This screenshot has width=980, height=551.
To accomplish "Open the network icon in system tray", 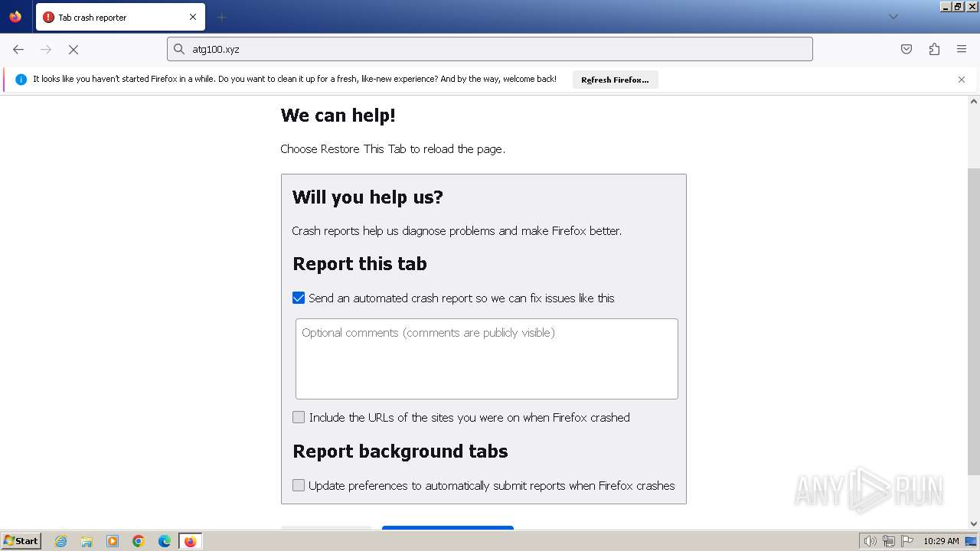I will click(x=889, y=541).
